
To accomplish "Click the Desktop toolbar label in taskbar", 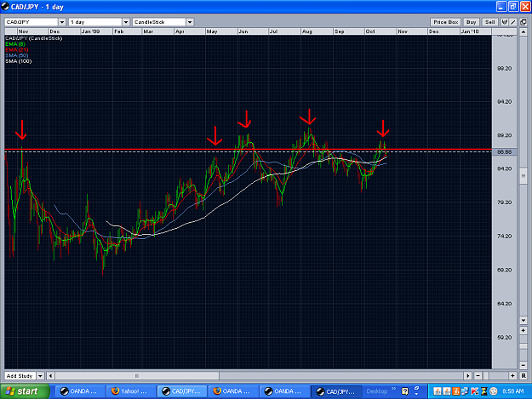I will pos(376,391).
